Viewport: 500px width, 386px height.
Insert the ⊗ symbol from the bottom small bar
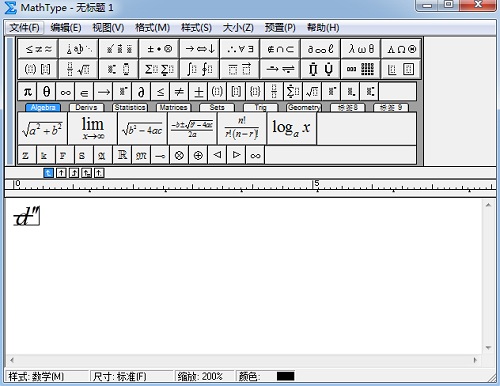[179, 155]
